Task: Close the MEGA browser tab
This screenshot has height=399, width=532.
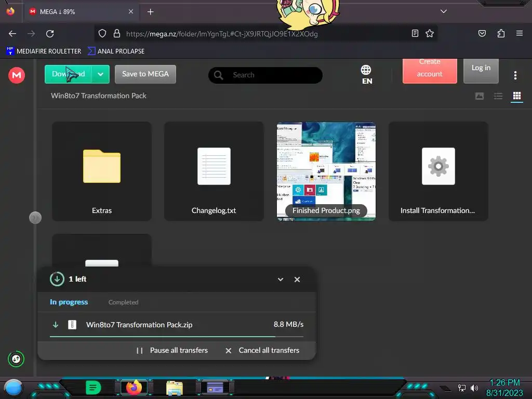Action: (x=130, y=11)
